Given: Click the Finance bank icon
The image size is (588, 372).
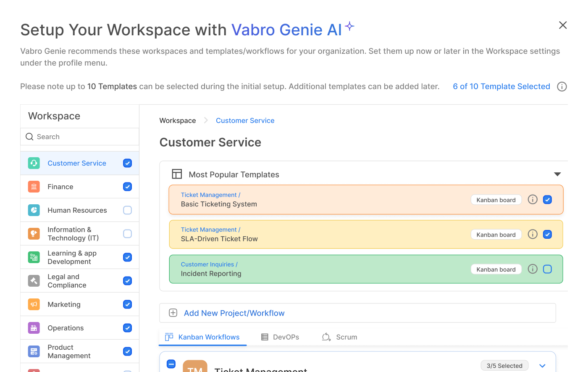Looking at the screenshot, I should (x=34, y=187).
